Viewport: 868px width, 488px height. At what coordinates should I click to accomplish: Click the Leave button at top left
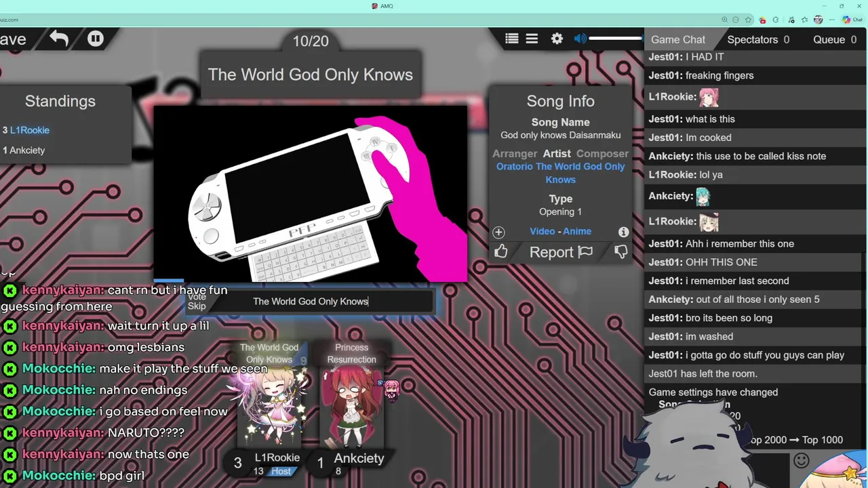pos(13,39)
